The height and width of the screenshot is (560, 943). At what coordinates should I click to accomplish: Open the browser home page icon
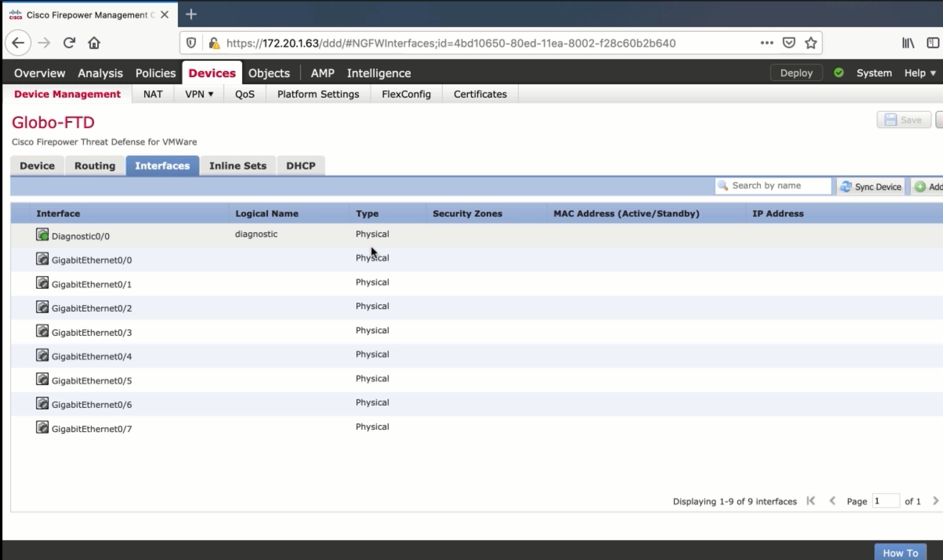coord(94,43)
